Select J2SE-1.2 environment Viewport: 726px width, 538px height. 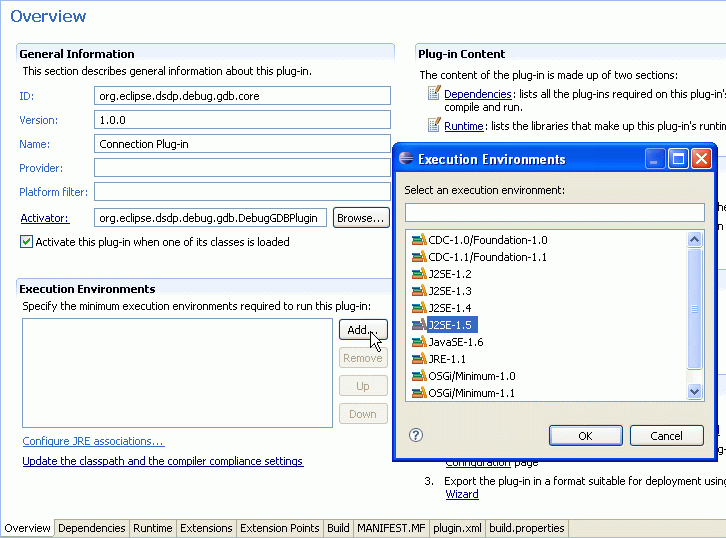[450, 274]
